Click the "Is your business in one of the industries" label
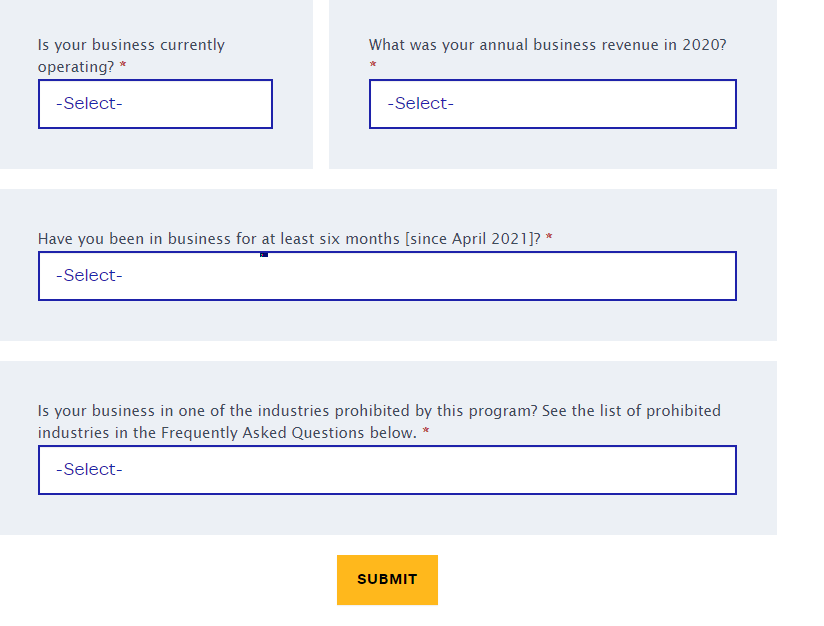The width and height of the screenshot is (824, 626). click(x=378, y=411)
